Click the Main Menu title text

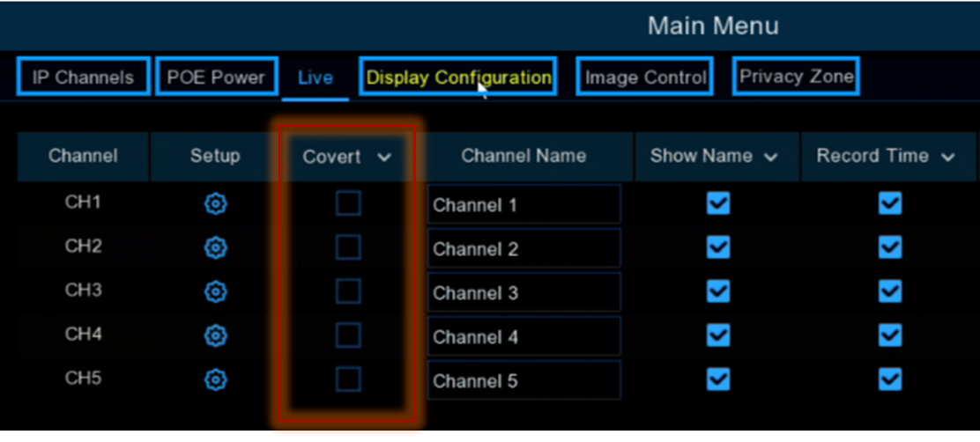pos(713,26)
